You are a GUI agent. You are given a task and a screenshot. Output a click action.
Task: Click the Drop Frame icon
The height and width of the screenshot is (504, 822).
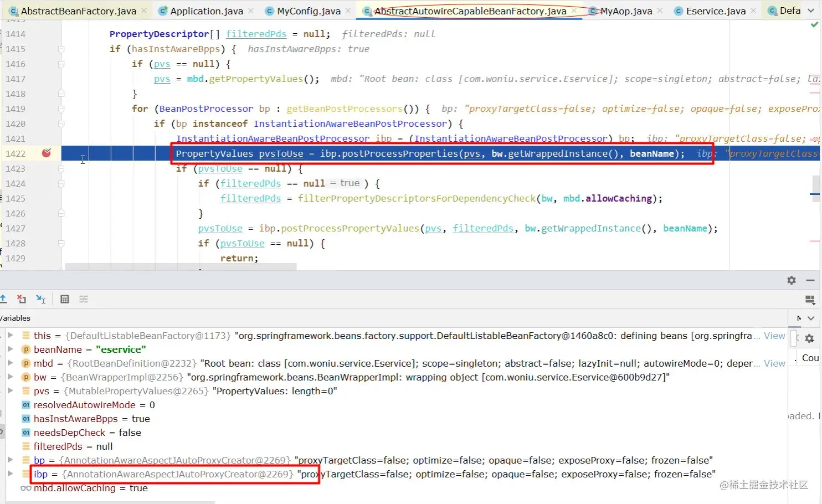coord(22,299)
